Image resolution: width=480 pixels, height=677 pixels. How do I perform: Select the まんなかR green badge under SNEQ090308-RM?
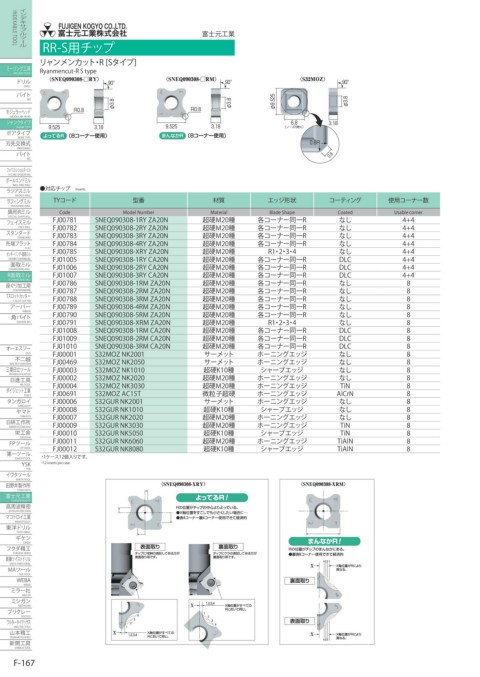(172, 136)
